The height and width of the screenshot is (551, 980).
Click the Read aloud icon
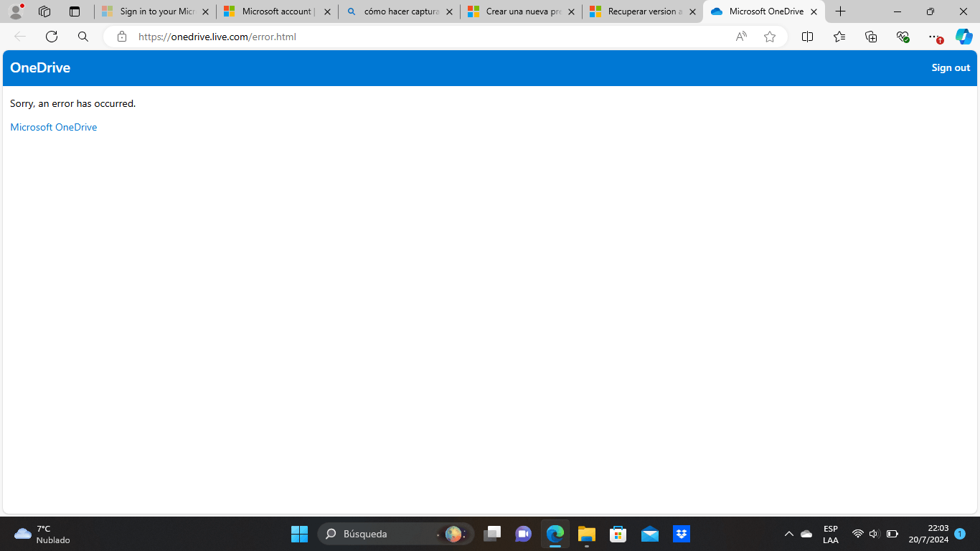[x=741, y=37]
